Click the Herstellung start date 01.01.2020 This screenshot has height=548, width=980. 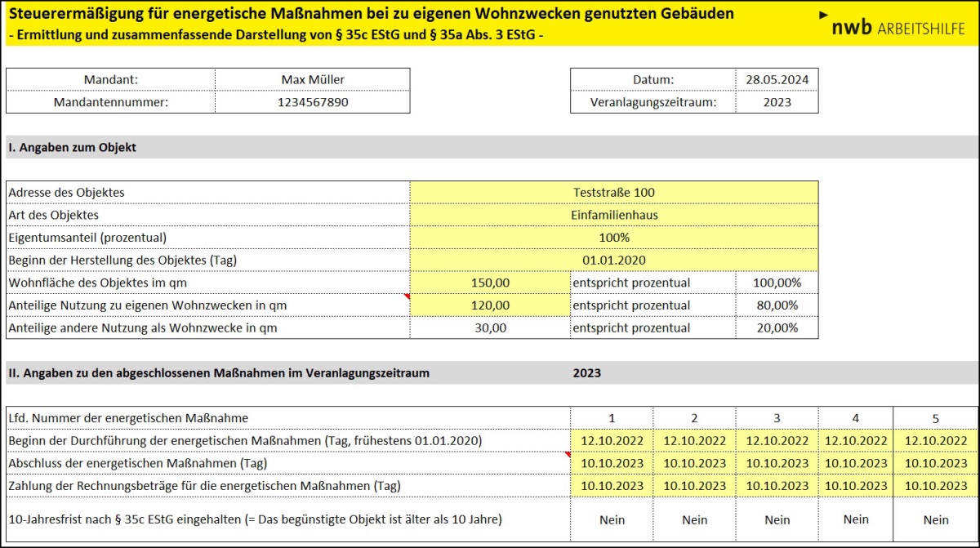pos(613,260)
